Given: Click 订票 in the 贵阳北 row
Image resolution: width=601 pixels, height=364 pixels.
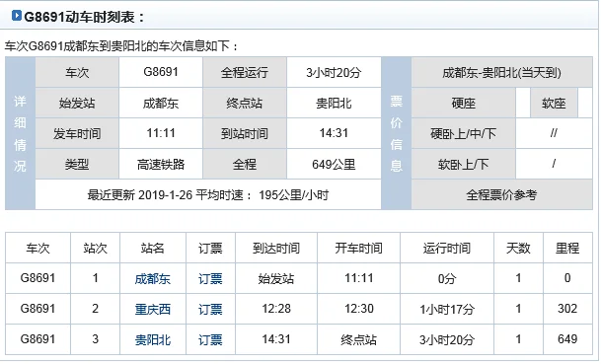Looking at the screenshot, I should pos(210,340).
